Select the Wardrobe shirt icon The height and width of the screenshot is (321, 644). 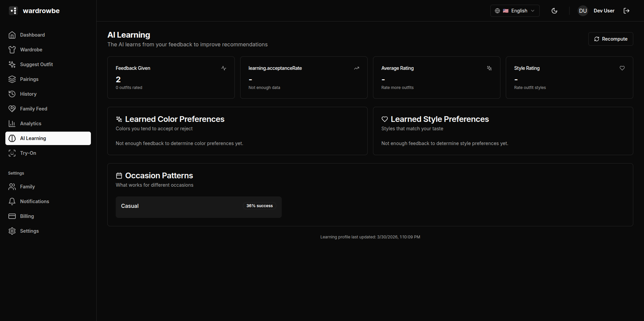click(x=12, y=50)
